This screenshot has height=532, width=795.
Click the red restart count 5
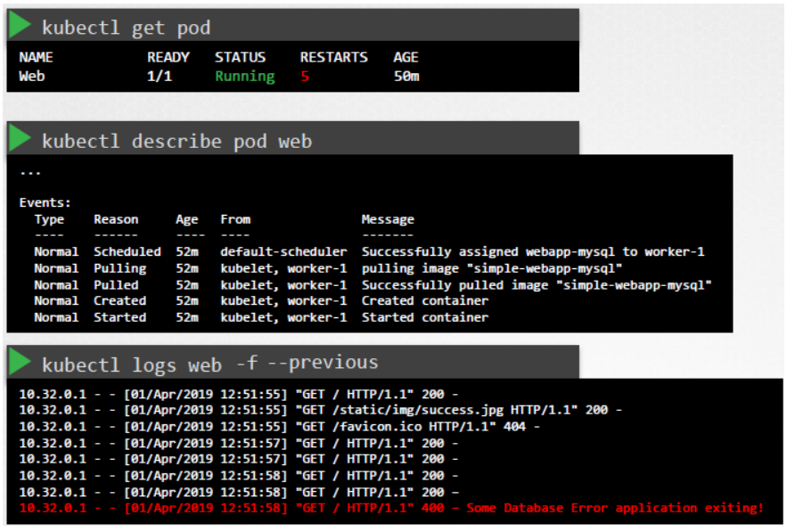(x=305, y=77)
